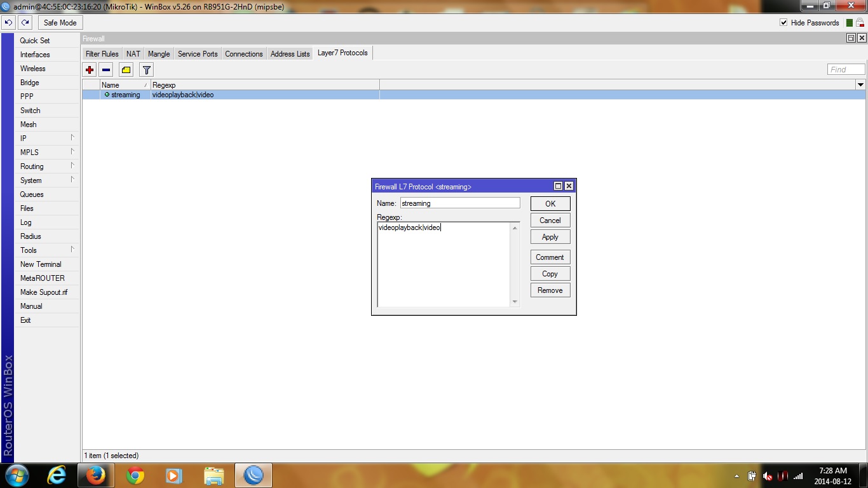The image size is (868, 488).
Task: Click the filter funnel icon
Action: pos(146,69)
